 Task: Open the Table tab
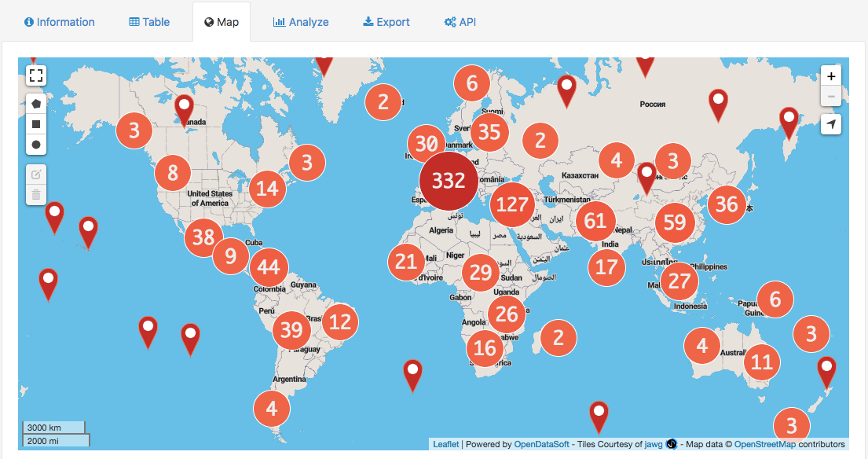point(149,22)
